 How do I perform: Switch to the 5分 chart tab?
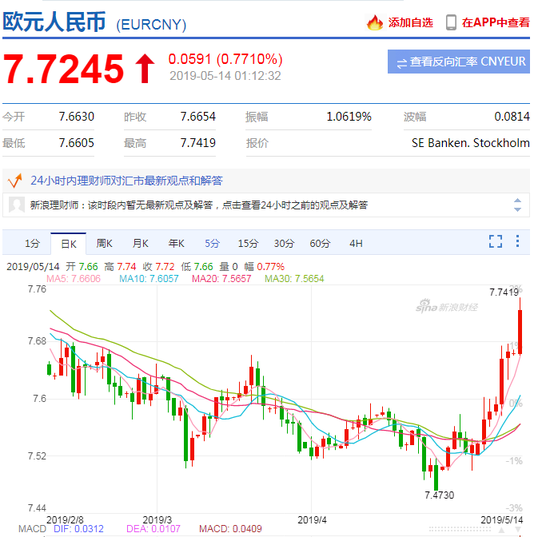pos(212,243)
